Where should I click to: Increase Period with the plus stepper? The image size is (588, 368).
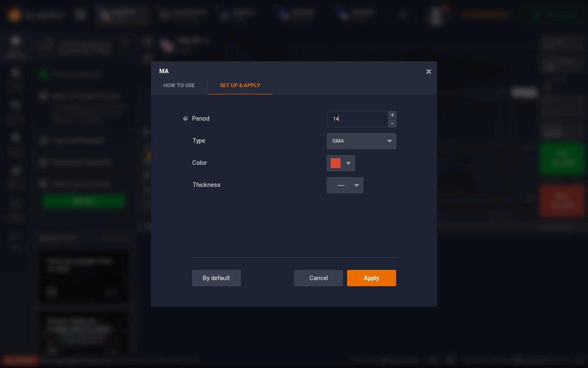tap(392, 115)
